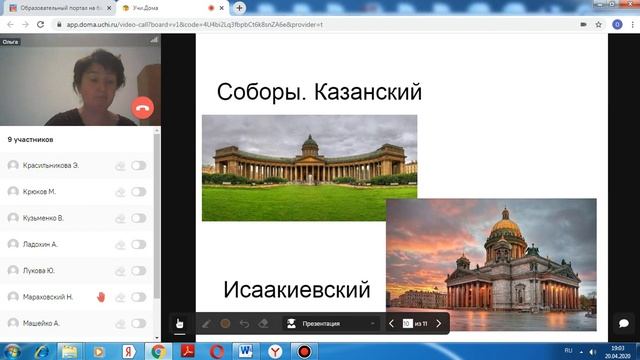640x360 pixels.
Task: Click the raised hand next to Мараховский Н.
Action: (x=101, y=297)
